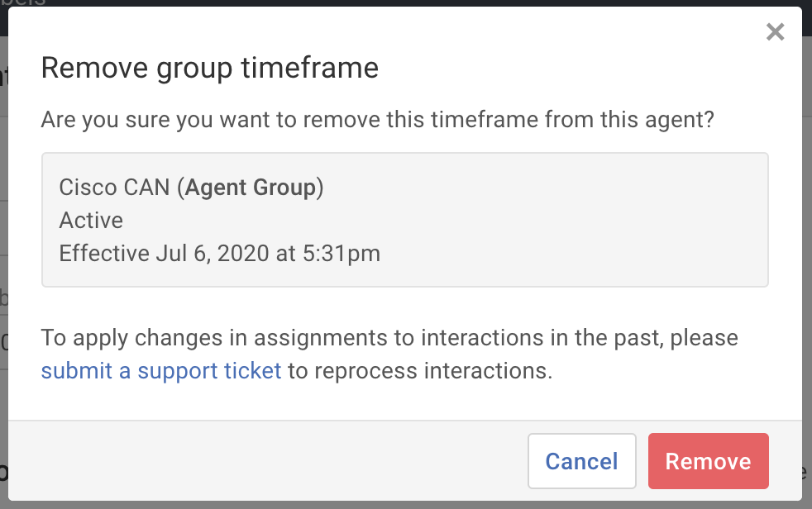Select the Remove group timeframe title

pyautogui.click(x=210, y=68)
